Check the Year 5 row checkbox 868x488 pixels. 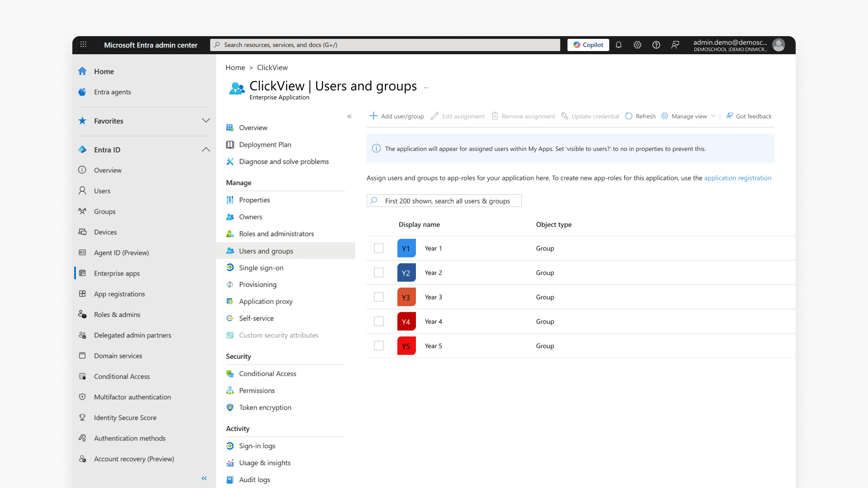[379, 346]
